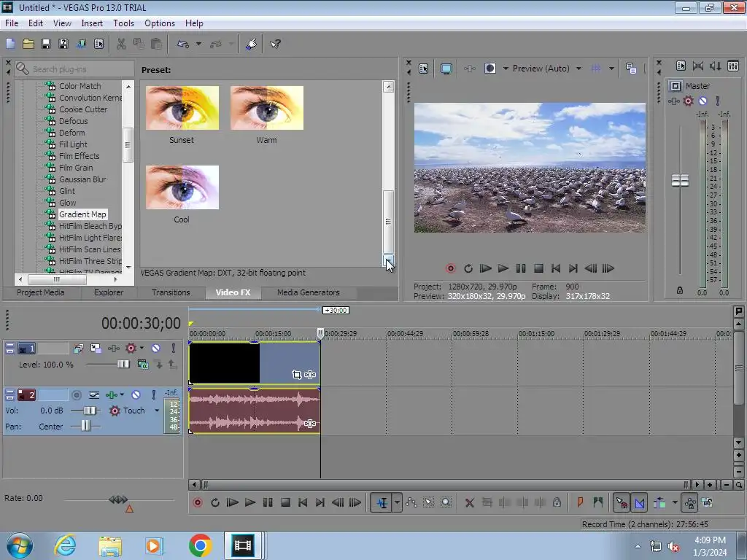The height and width of the screenshot is (560, 747).
Task: Click the Delete X icon in timeline toolbar
Action: pos(469,502)
